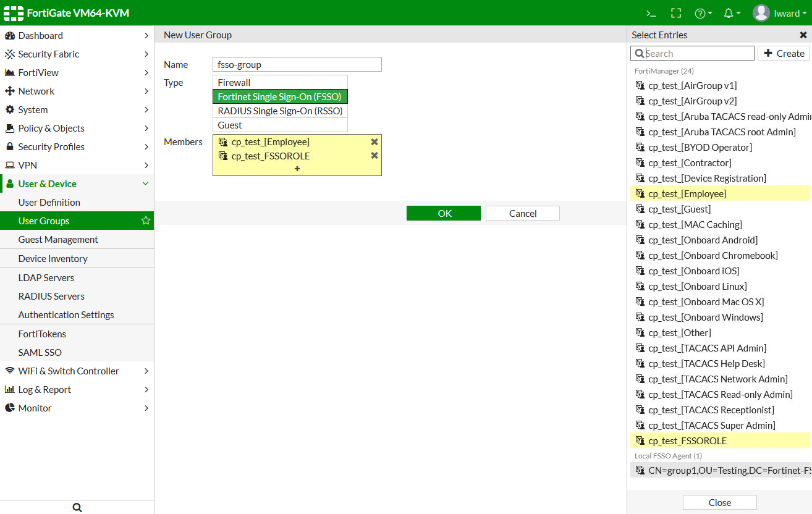Favorite User Groups with the star icon
The width and height of the screenshot is (812, 514).
pos(146,221)
